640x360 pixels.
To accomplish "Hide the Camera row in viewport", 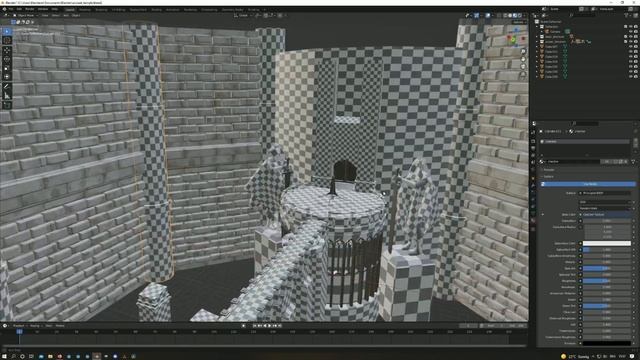I will pyautogui.click(x=631, y=31).
